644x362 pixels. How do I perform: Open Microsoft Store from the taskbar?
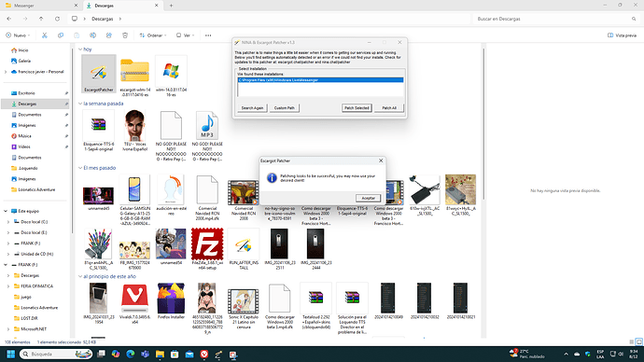coord(175,354)
